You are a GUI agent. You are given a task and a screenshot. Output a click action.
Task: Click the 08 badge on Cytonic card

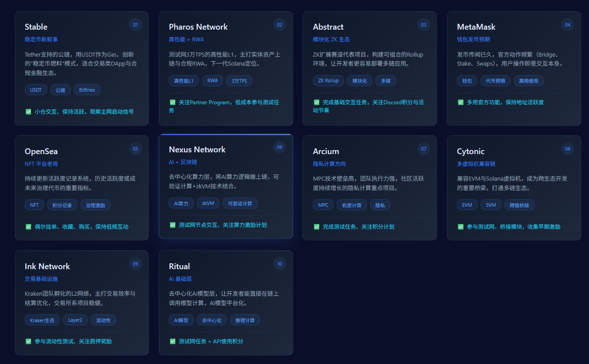(x=567, y=149)
